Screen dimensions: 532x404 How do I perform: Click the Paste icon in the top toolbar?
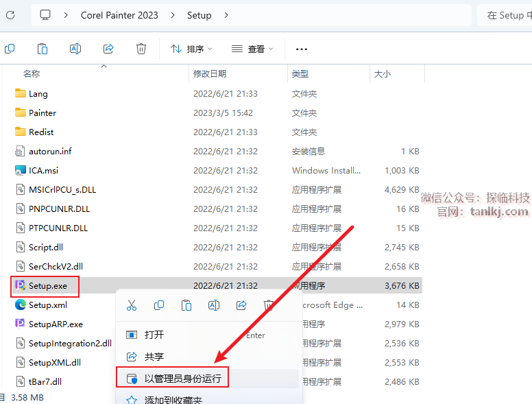43,49
